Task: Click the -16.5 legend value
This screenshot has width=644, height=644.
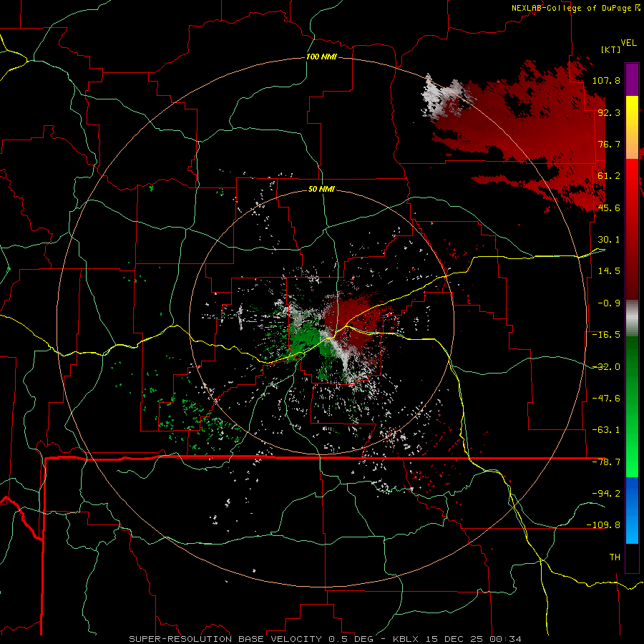Action: [x=606, y=335]
